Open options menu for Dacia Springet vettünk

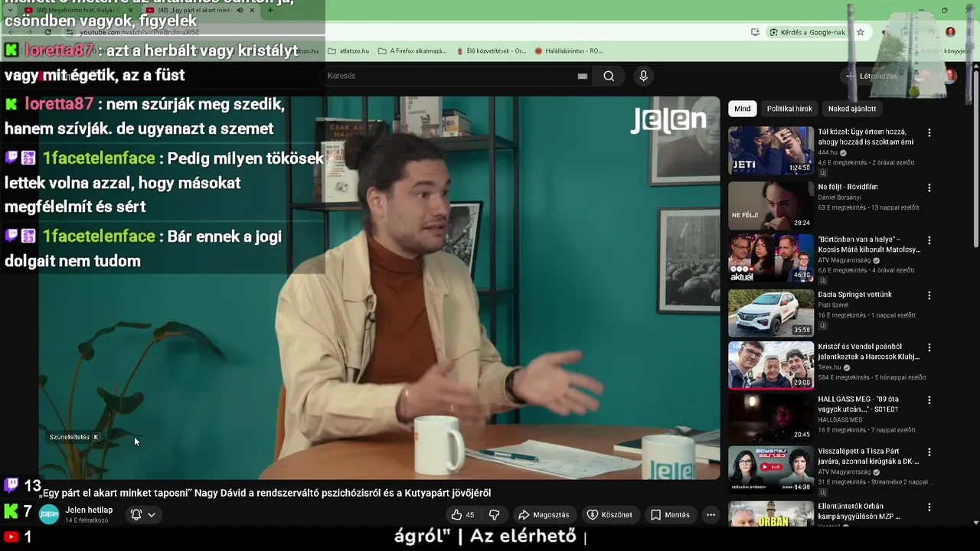click(x=929, y=295)
